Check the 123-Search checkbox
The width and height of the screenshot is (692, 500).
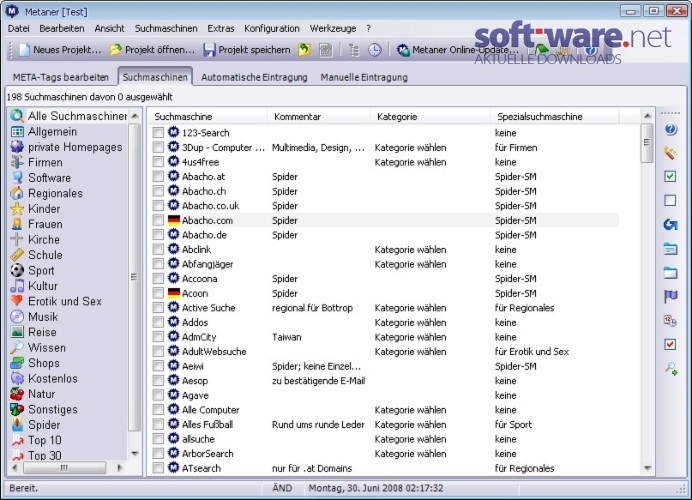158,133
